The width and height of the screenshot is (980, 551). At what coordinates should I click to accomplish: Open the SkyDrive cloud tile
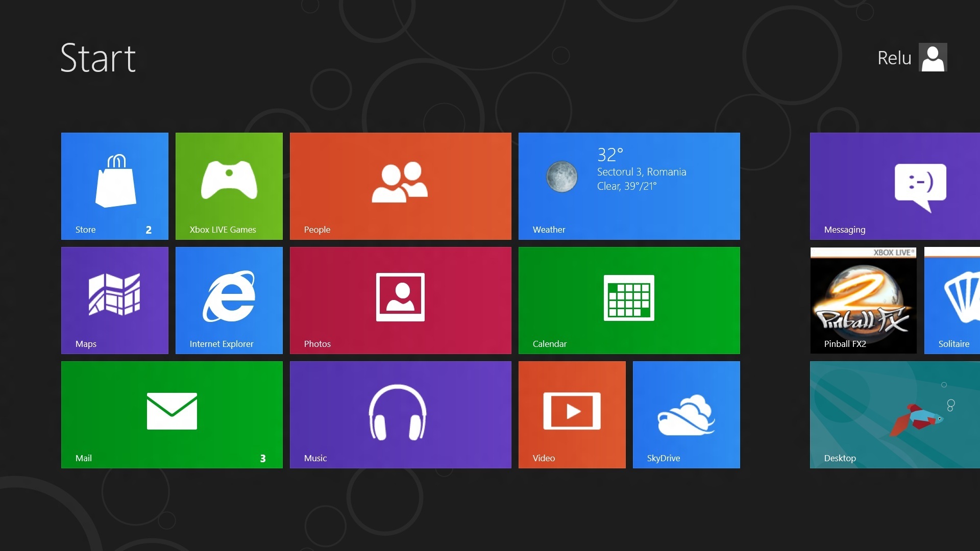687,415
